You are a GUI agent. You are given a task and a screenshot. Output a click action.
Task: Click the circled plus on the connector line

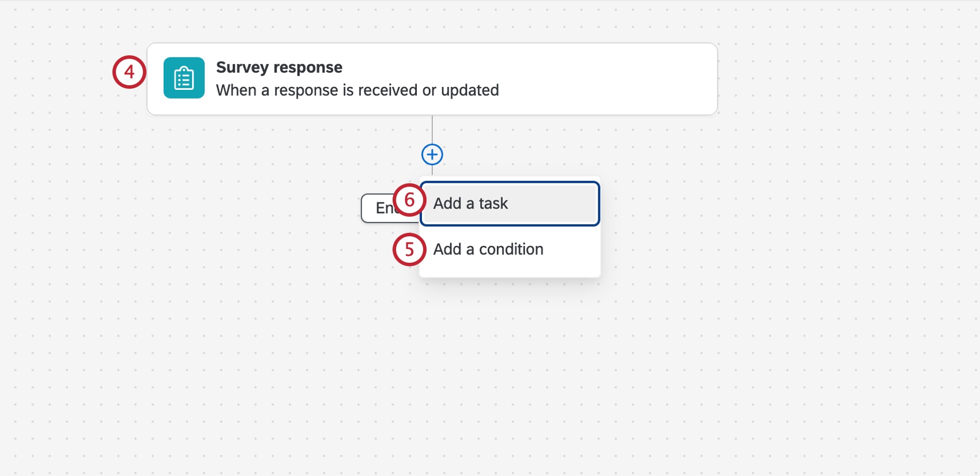[x=432, y=154]
